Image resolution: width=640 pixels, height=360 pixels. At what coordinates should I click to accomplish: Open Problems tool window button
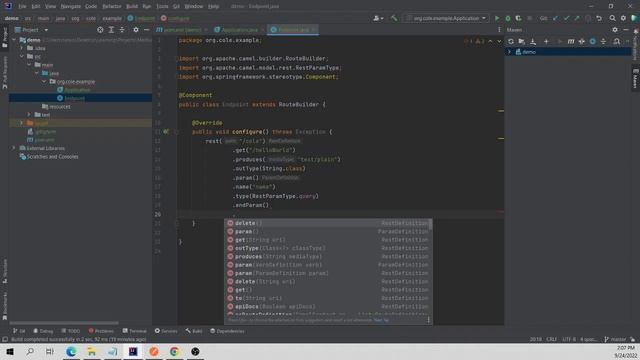101,331
